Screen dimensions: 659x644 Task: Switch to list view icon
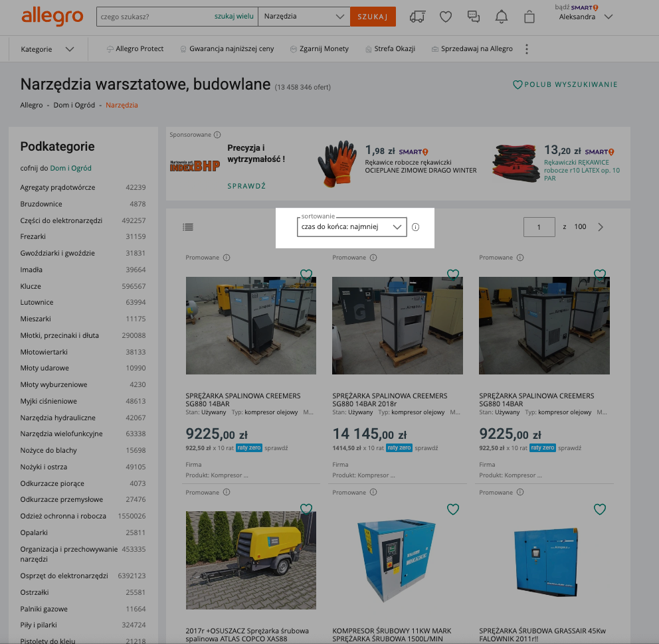[188, 227]
